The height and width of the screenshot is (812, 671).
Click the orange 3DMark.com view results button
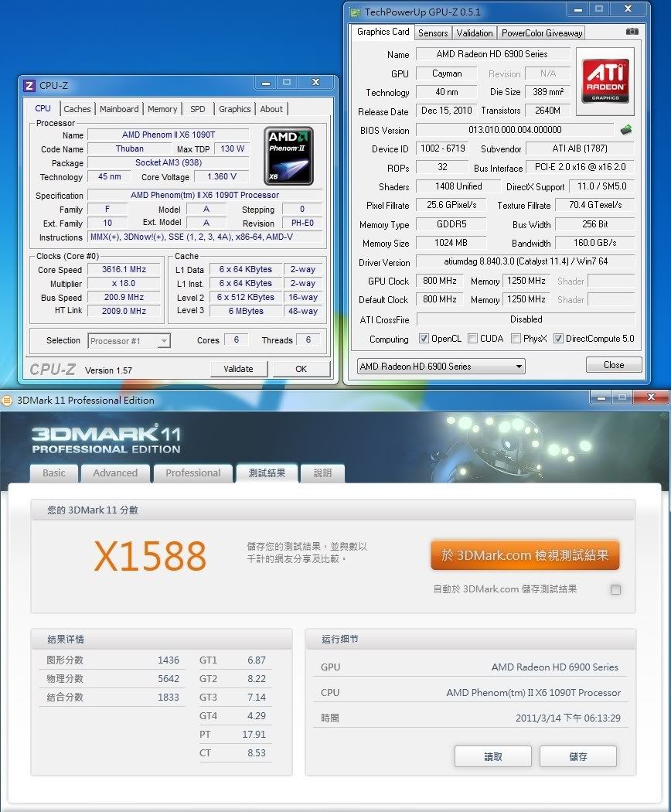coord(525,555)
